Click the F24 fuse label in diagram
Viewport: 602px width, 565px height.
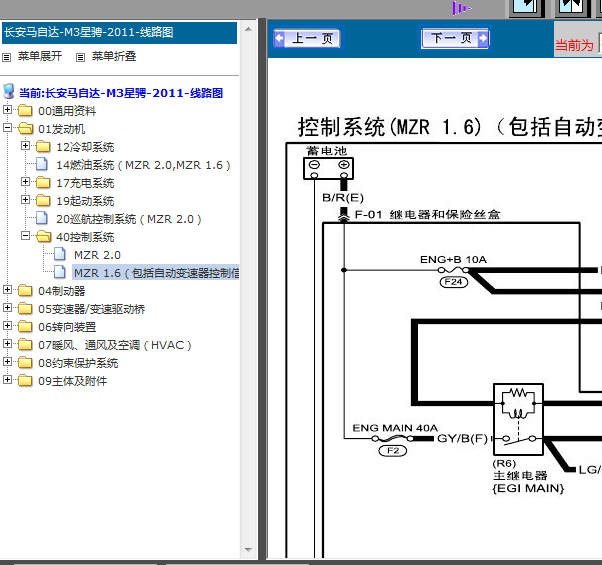pos(453,282)
